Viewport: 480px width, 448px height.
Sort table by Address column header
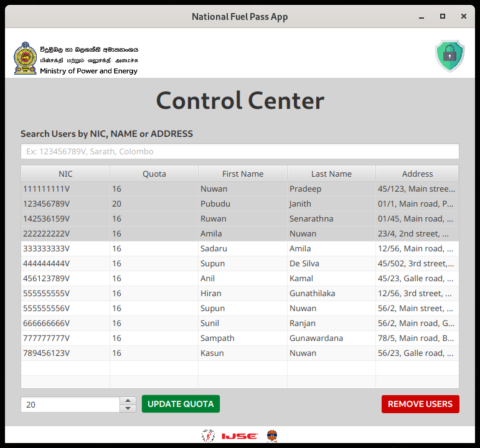pos(417,174)
